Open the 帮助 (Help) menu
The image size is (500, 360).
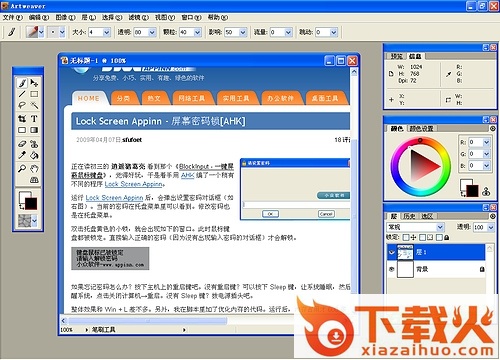[x=218, y=17]
